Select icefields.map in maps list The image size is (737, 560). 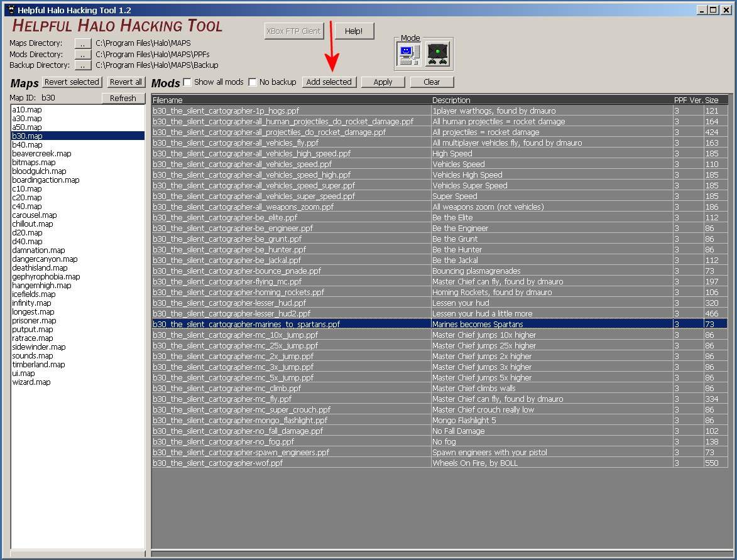pyautogui.click(x=78, y=294)
